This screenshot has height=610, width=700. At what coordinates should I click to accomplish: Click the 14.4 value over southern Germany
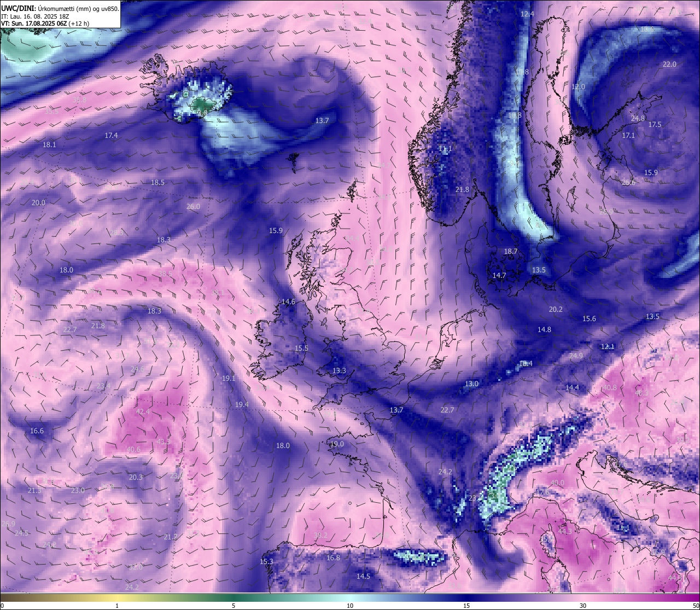pyautogui.click(x=572, y=387)
